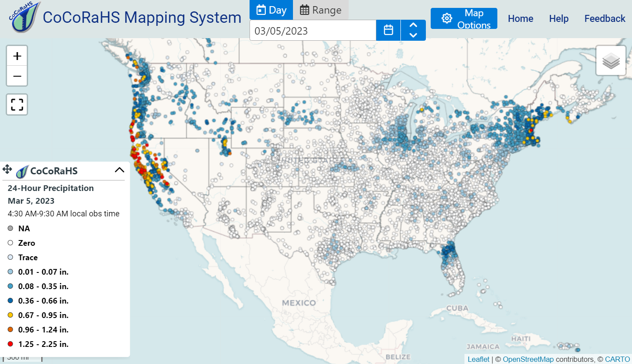Switch to the Day tab
Viewport: 632px width, 364px height.
coord(271,10)
